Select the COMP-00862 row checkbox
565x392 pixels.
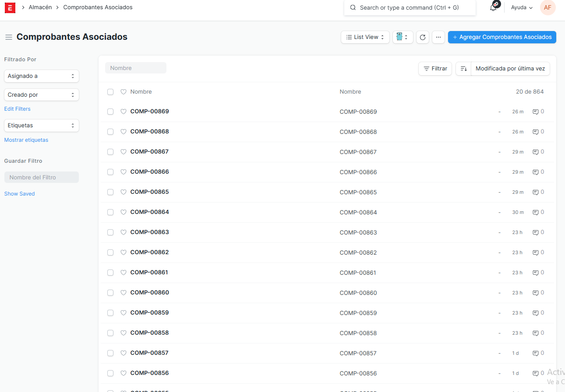point(110,252)
